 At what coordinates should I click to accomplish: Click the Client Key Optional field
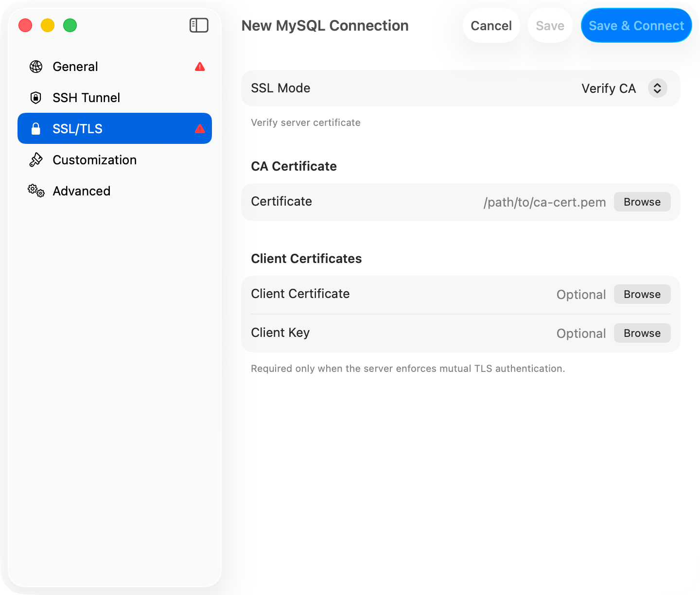click(581, 333)
